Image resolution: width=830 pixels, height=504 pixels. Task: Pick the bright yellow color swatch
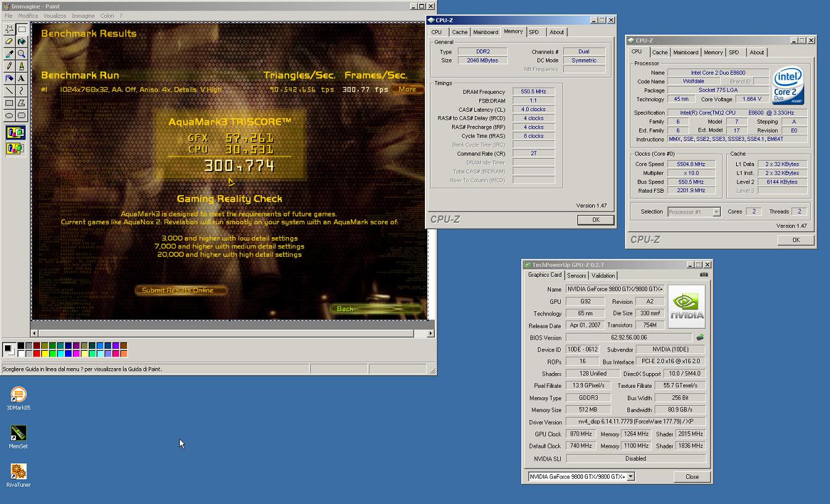click(x=44, y=353)
